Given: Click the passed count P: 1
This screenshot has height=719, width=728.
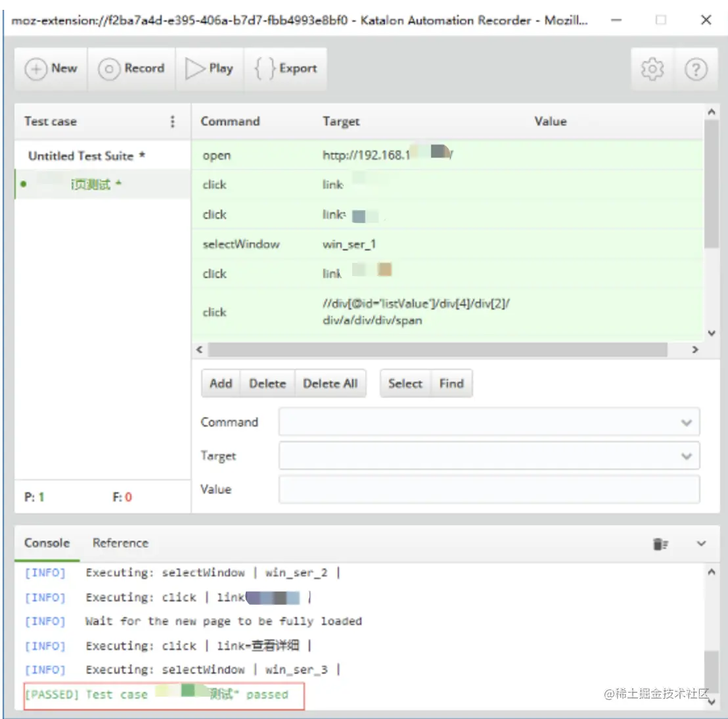Looking at the screenshot, I should [34, 498].
